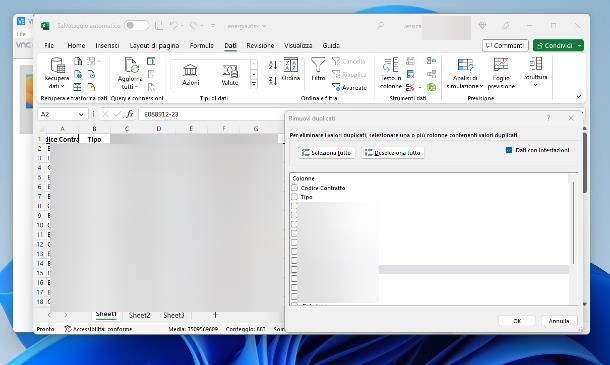Confirm dialog with OK button
This screenshot has width=610, height=365.
tap(517, 321)
